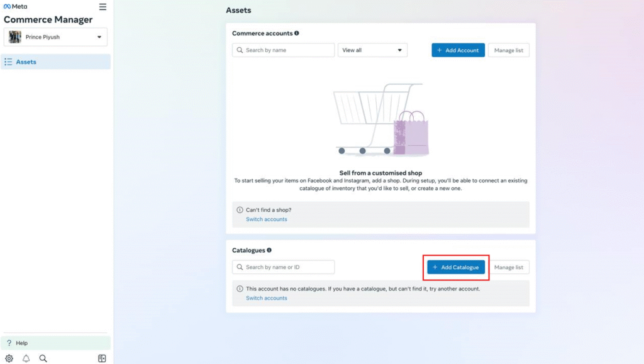Open notifications bell icon
This screenshot has width=644, height=364.
tap(26, 358)
